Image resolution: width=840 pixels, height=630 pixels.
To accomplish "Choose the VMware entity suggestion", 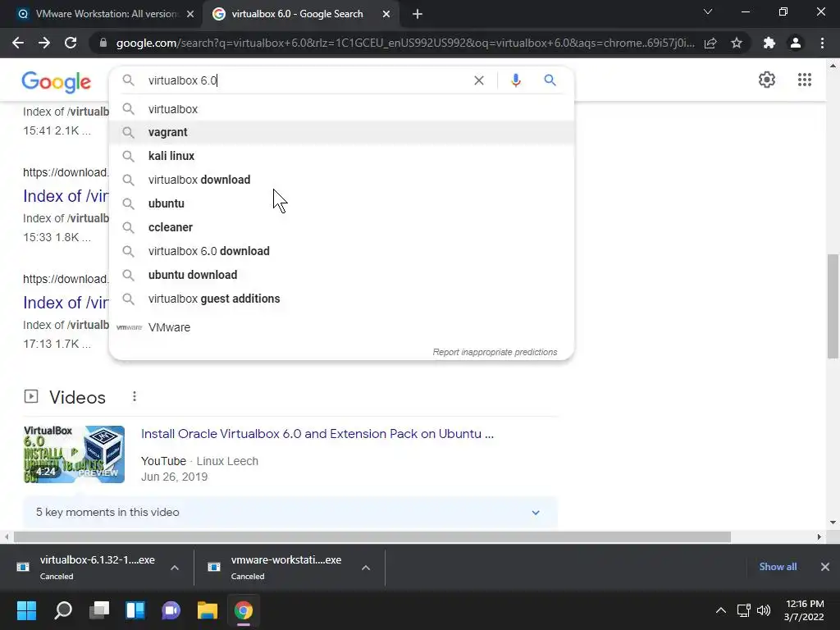I will point(341,326).
